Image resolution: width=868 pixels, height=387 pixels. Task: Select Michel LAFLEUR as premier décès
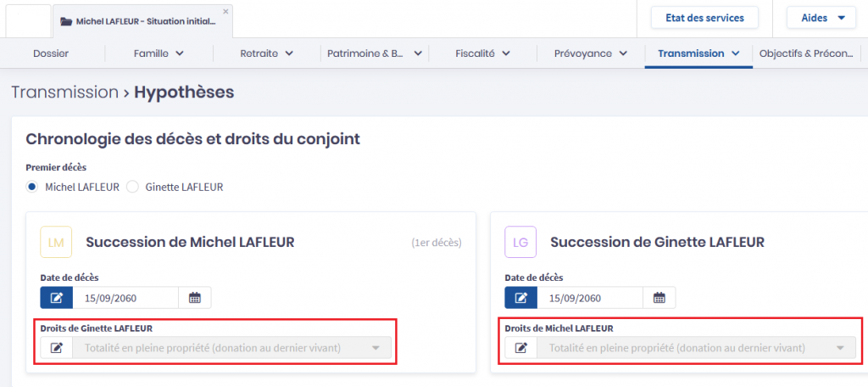click(32, 187)
